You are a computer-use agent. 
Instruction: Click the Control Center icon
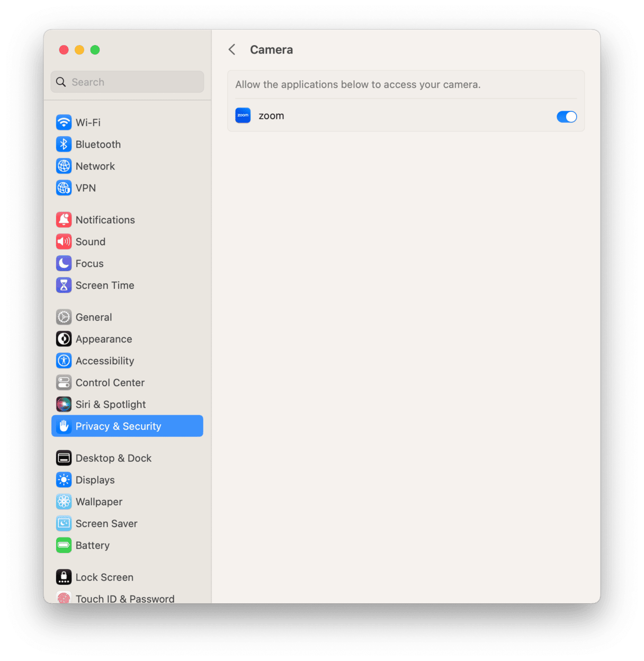[x=64, y=382]
